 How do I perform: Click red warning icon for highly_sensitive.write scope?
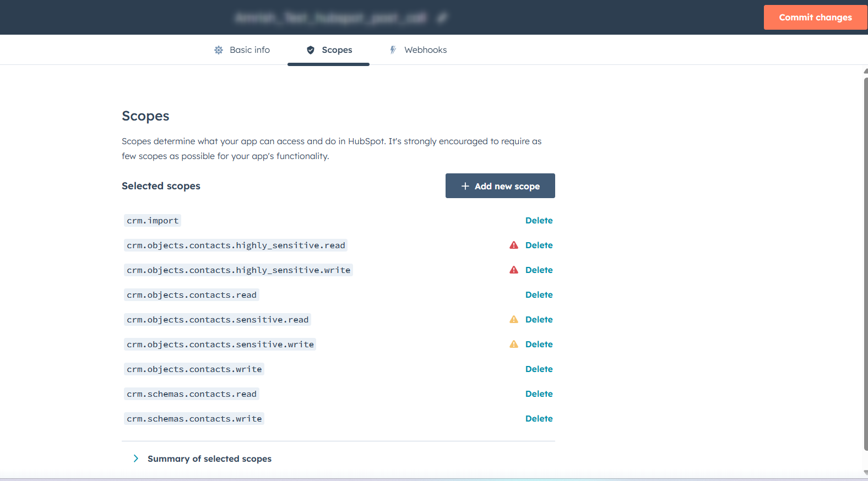513,270
